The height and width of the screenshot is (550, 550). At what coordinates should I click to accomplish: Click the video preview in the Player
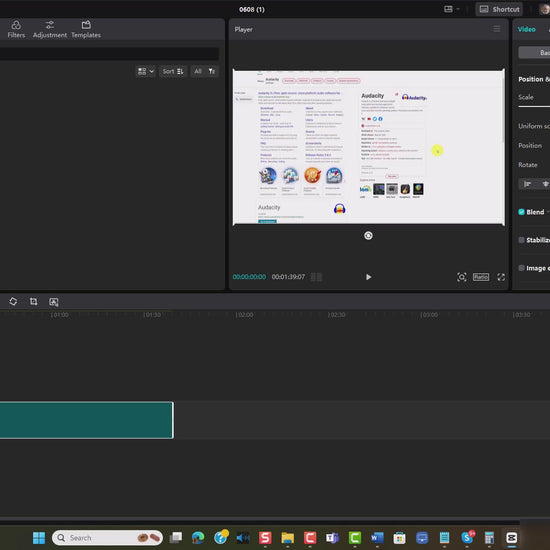tap(369, 147)
